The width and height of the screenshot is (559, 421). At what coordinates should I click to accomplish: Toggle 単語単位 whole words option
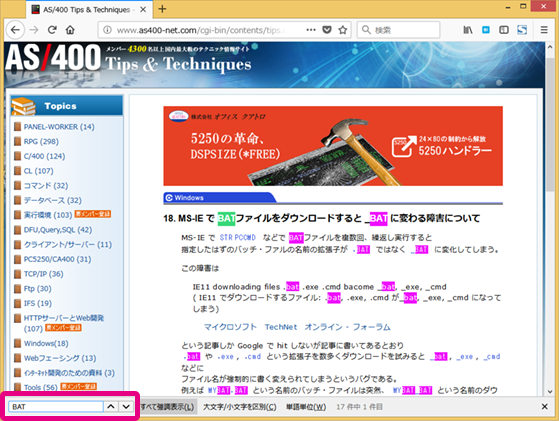pyautogui.click(x=306, y=407)
